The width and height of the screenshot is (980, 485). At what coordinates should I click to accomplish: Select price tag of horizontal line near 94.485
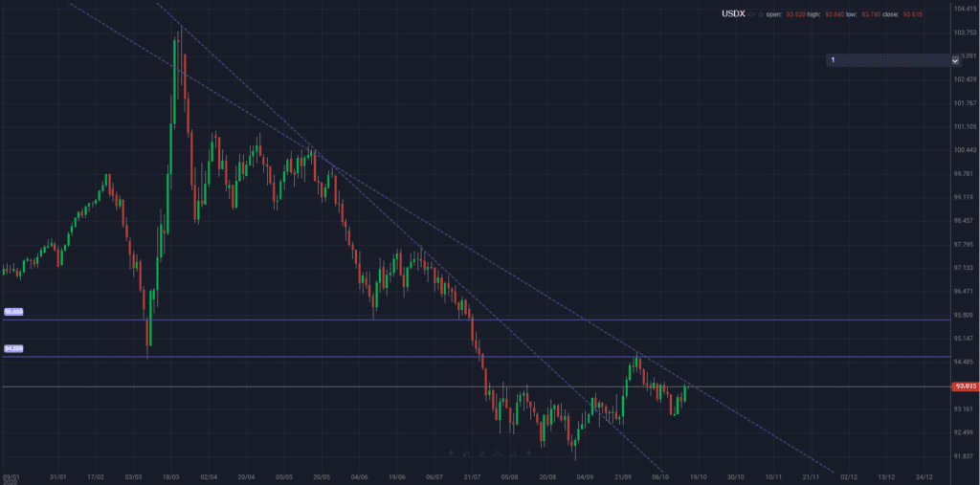(x=13, y=349)
